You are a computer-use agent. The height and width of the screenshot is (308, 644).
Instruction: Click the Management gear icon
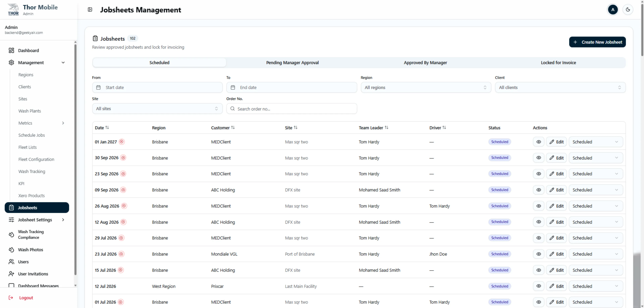pyautogui.click(x=11, y=62)
